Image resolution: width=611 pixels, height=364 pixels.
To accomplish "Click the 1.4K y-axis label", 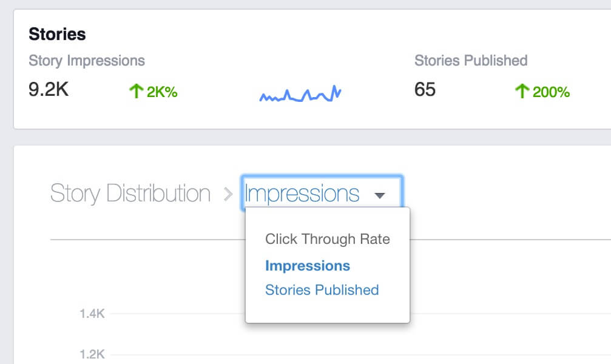I will click(92, 314).
